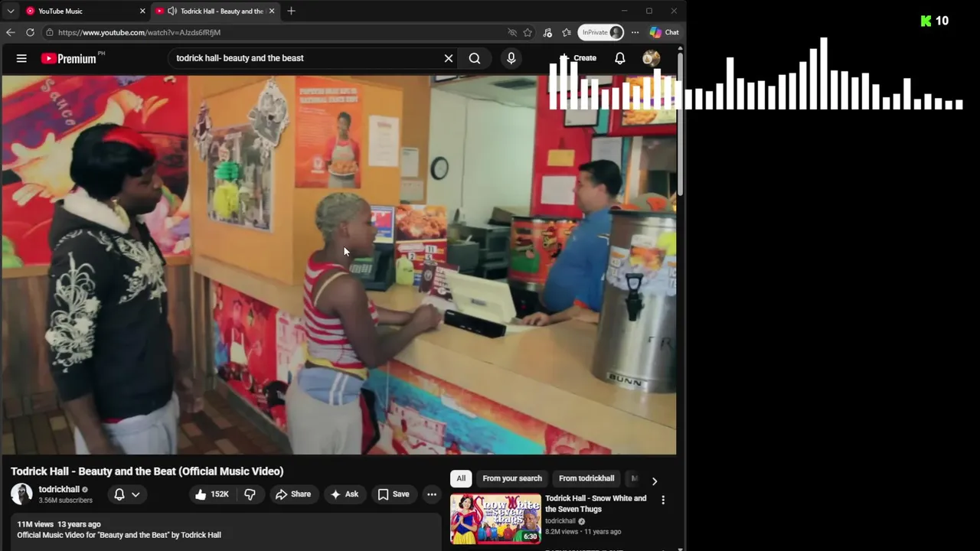Open options menu for Snow White video
This screenshot has height=551, width=980.
[663, 500]
